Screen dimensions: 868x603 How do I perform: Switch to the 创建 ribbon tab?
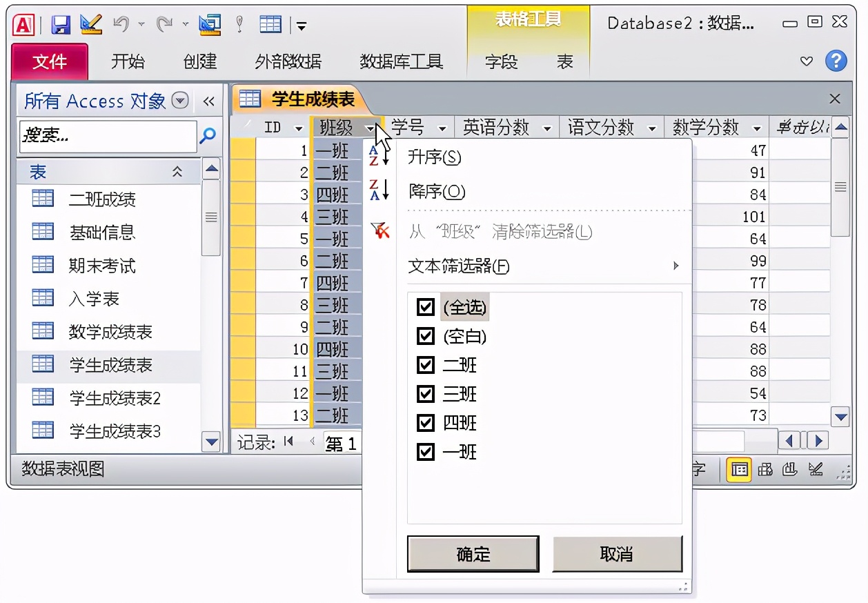199,62
